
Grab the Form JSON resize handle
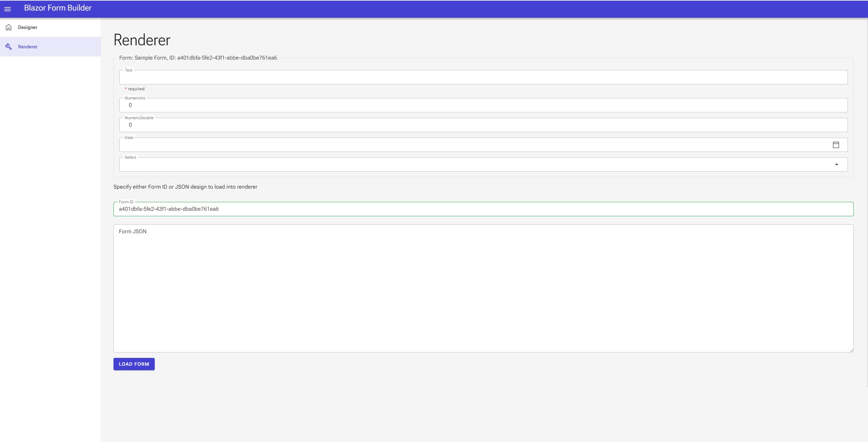[x=851, y=350]
